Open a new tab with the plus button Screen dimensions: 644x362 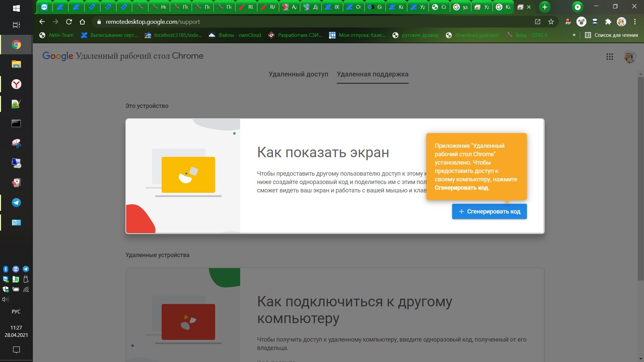[x=545, y=7]
